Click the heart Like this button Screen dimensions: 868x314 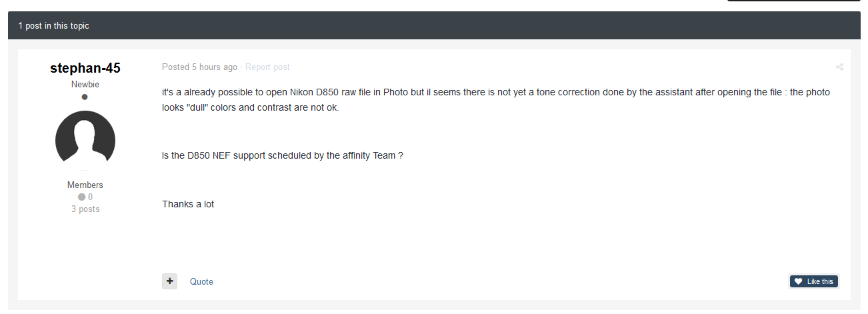point(813,281)
